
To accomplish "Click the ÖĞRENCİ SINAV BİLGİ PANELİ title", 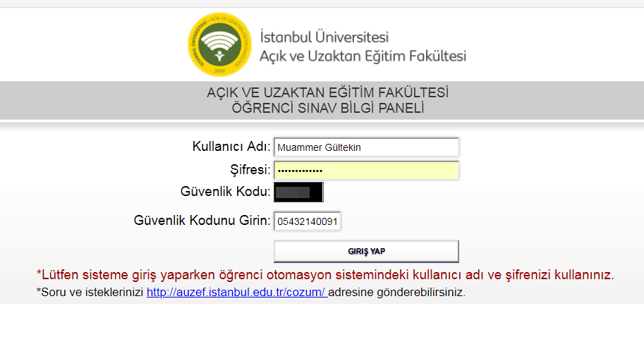I will tap(328, 108).
